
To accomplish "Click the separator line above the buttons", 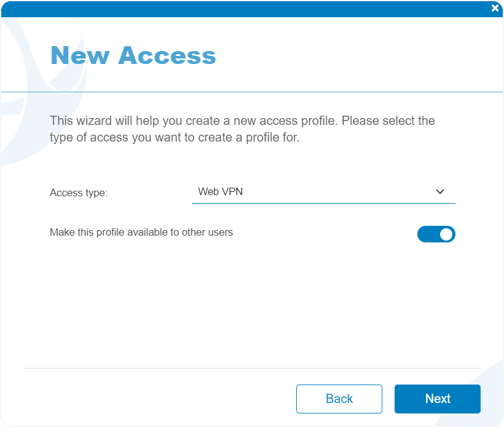I will 253,368.
